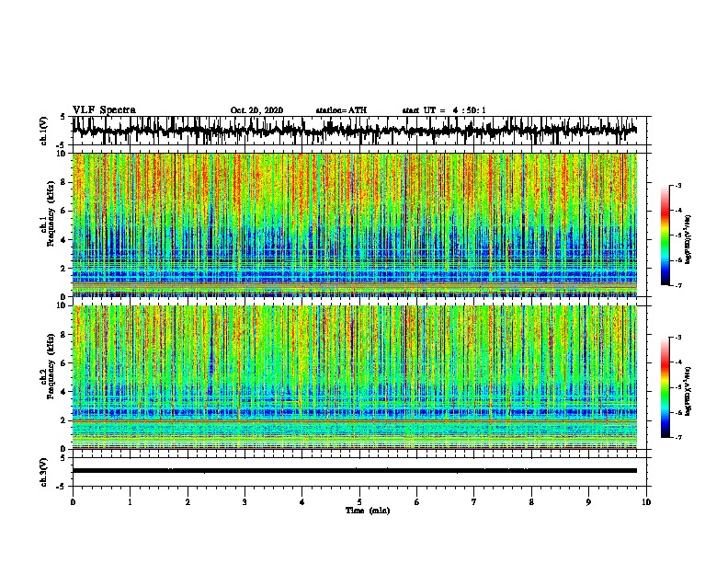
Task: Click the "2" kHz tick on ch.1 frequency axis
Action: [x=64, y=268]
